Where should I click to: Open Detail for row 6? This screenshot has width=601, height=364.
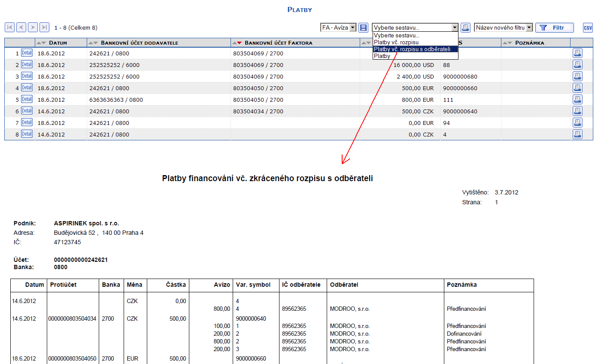click(x=27, y=111)
